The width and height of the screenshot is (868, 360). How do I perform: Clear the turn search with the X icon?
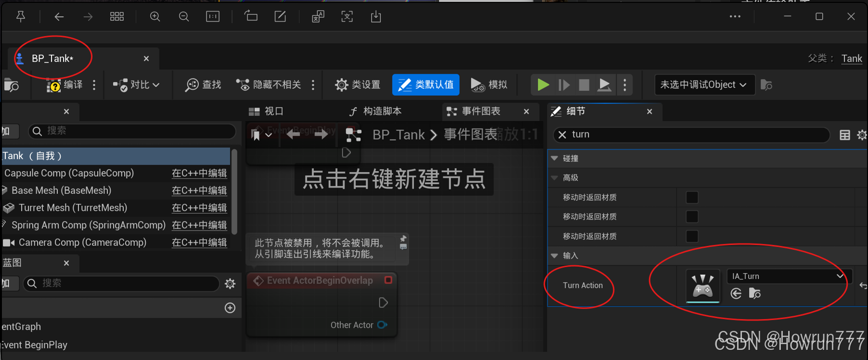point(562,135)
